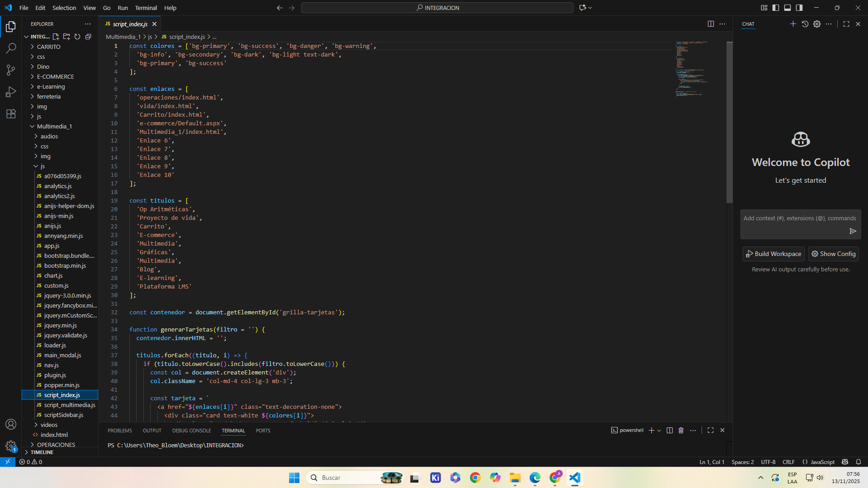Collapse the Multimedia_1 folder
The width and height of the screenshot is (868, 488).
click(x=54, y=126)
